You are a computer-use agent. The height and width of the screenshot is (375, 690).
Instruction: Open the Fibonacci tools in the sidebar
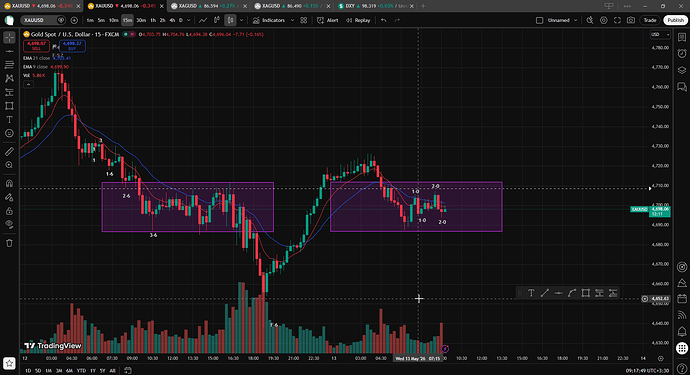(9, 65)
